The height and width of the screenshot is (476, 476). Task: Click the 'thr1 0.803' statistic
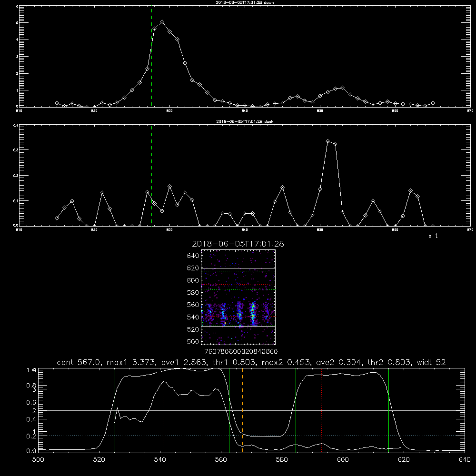pos(235,362)
